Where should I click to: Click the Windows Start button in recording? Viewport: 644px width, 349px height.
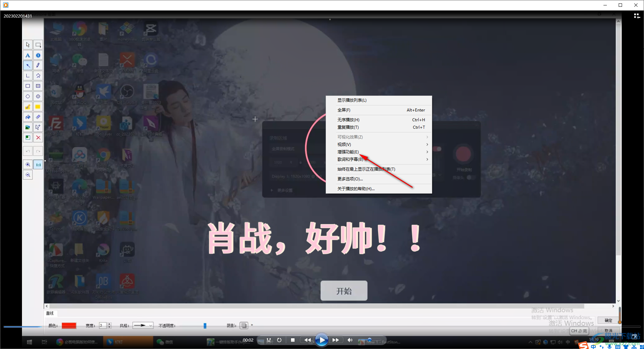pyautogui.click(x=29, y=342)
